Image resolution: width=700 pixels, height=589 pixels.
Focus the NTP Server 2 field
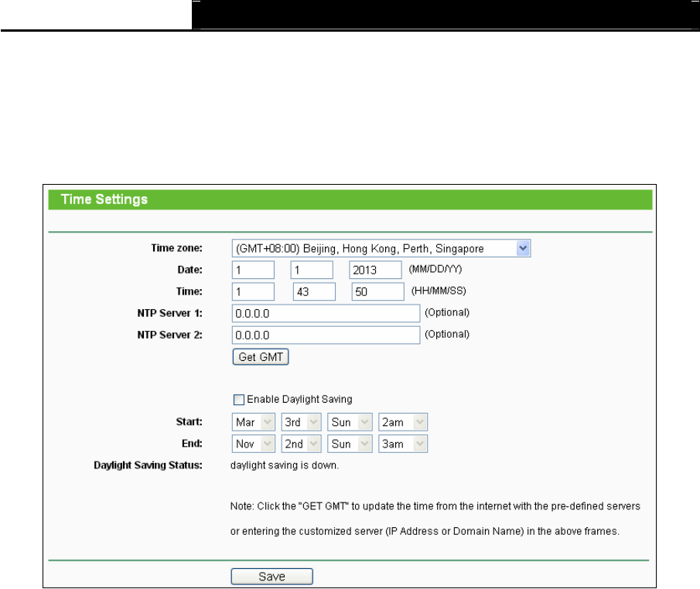click(326, 335)
